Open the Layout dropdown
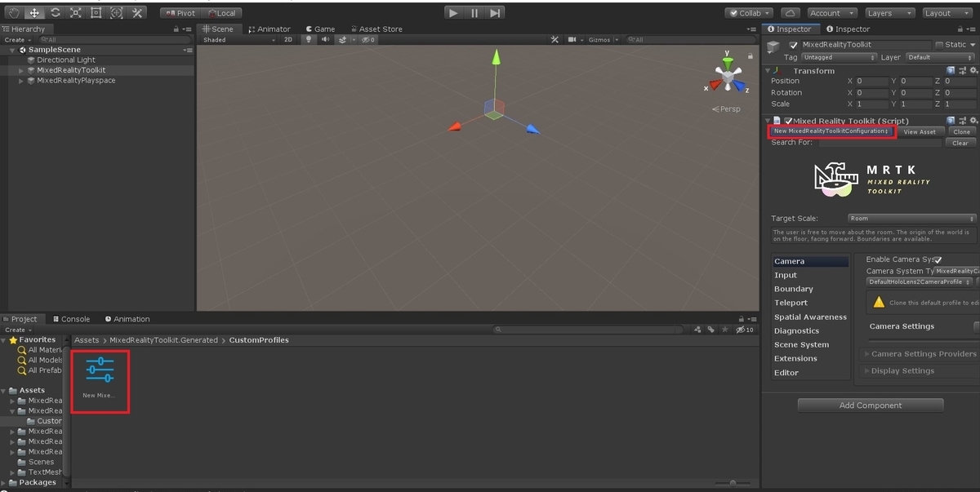The image size is (980, 492). [x=947, y=13]
